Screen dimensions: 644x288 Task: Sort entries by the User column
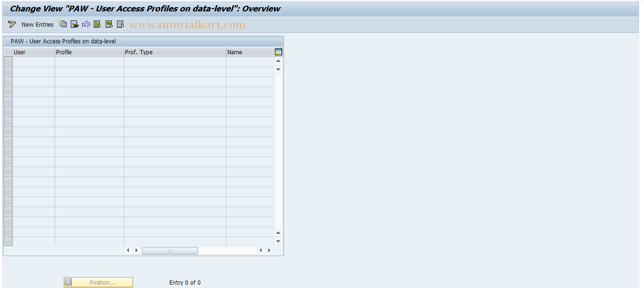(x=33, y=52)
